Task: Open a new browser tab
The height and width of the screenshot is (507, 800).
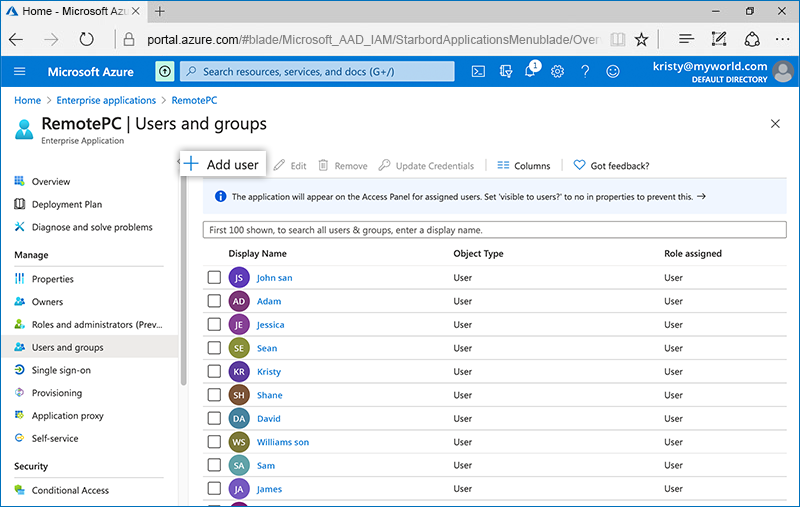Action: click(160, 11)
